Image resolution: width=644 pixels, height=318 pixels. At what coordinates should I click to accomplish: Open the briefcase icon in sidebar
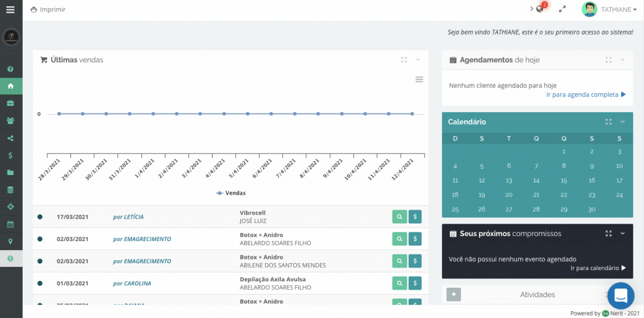pos(11,103)
